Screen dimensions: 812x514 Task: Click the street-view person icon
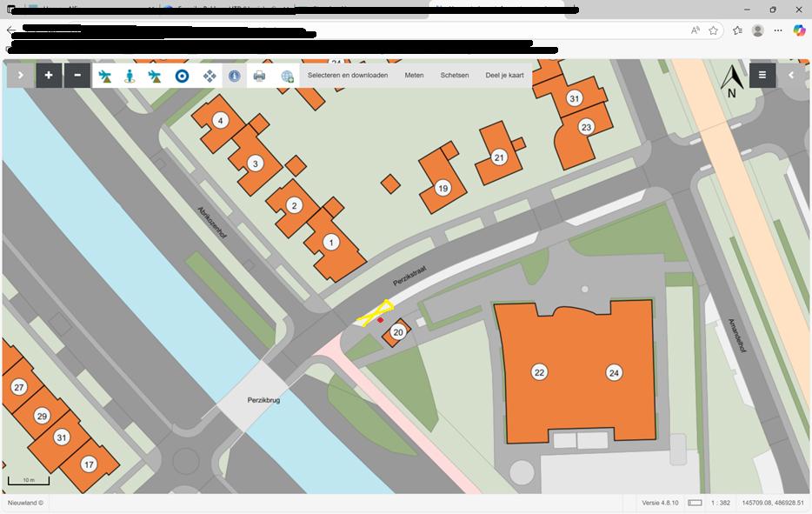point(130,76)
